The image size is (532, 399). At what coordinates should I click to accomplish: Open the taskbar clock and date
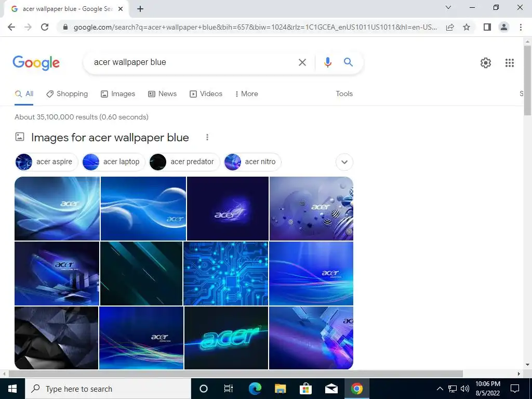tap(487, 389)
